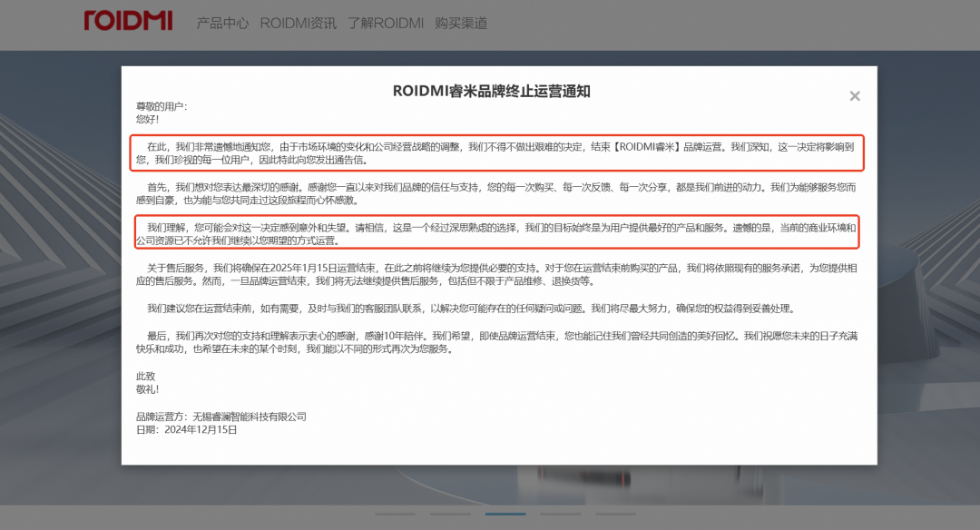Click the greeting text 尊敬的用户
980x530 pixels.
(x=162, y=106)
